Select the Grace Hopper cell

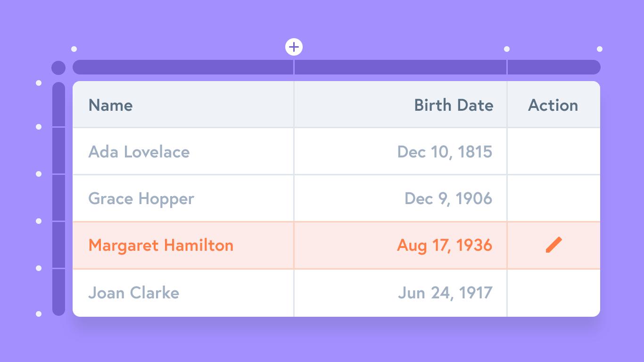(x=141, y=198)
